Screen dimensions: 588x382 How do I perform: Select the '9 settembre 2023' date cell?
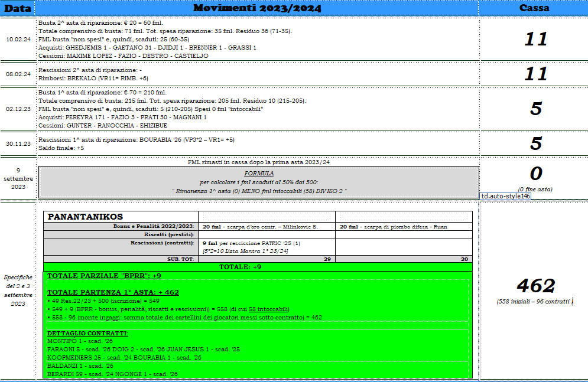[x=18, y=179]
